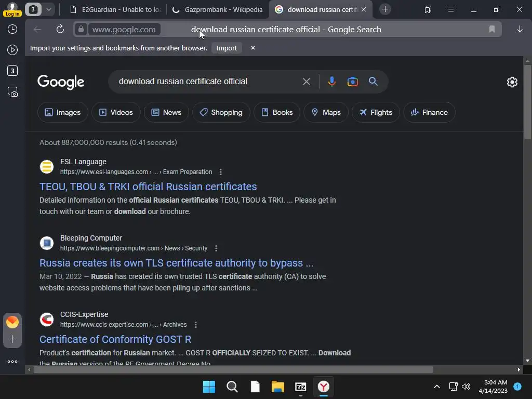Click the address bar page title
Image resolution: width=532 pixels, height=399 pixels.
pos(286,30)
